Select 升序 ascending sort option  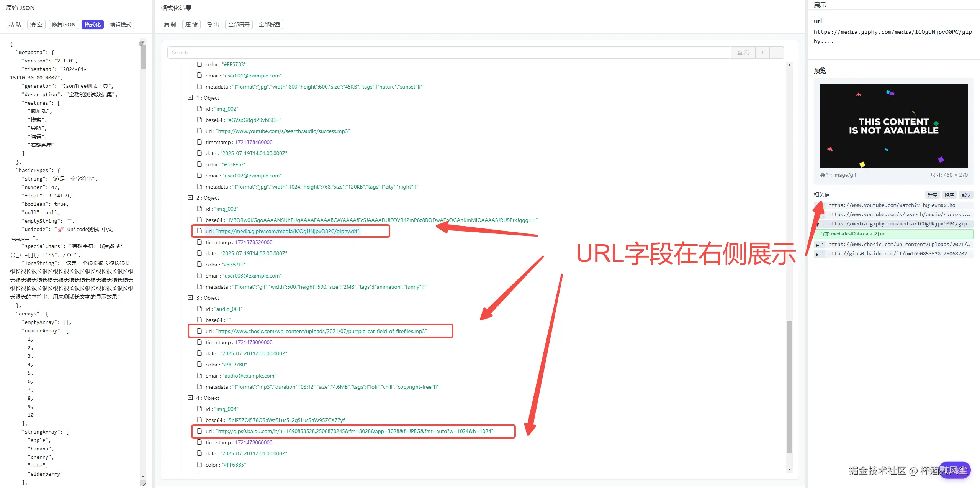click(932, 195)
